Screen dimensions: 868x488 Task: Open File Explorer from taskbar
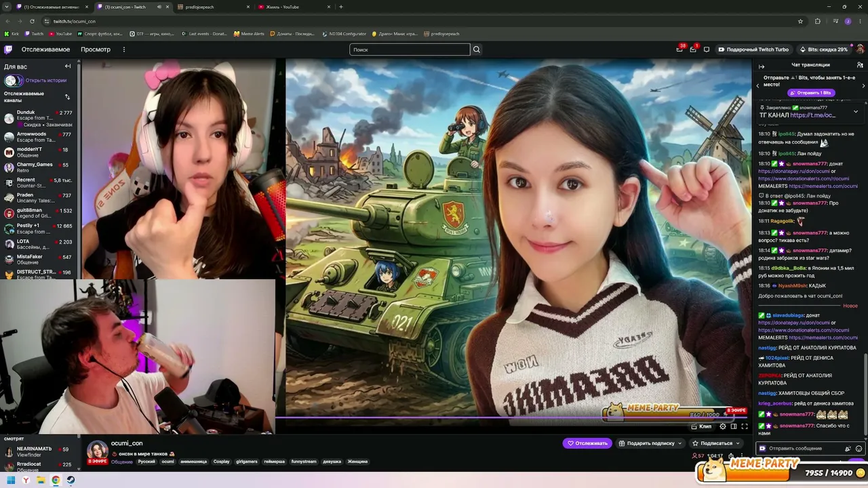pyautogui.click(x=41, y=480)
